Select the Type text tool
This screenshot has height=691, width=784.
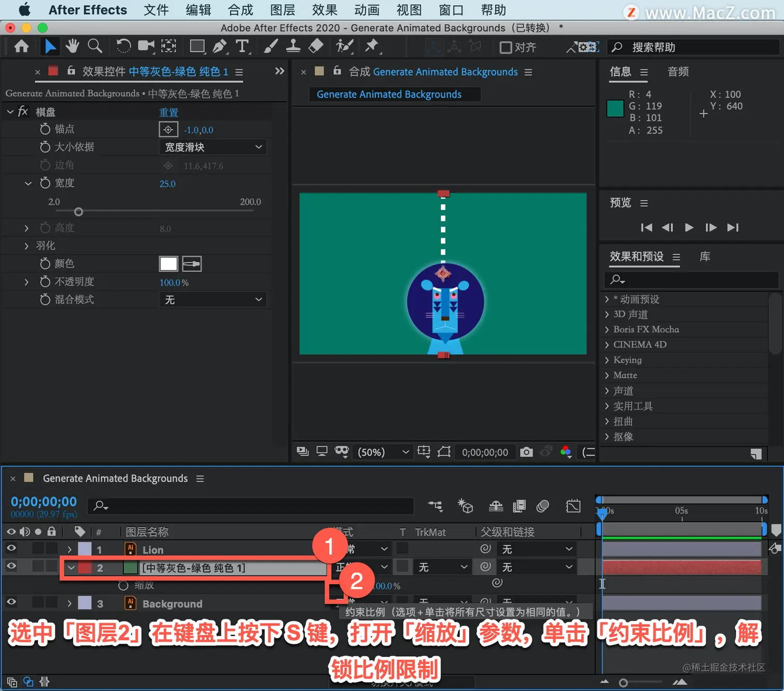242,47
